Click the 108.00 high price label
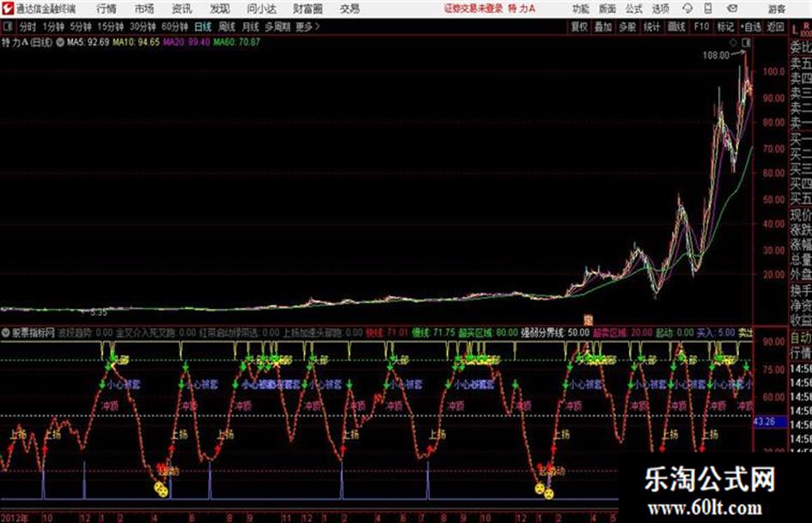The image size is (812, 523). pos(716,55)
